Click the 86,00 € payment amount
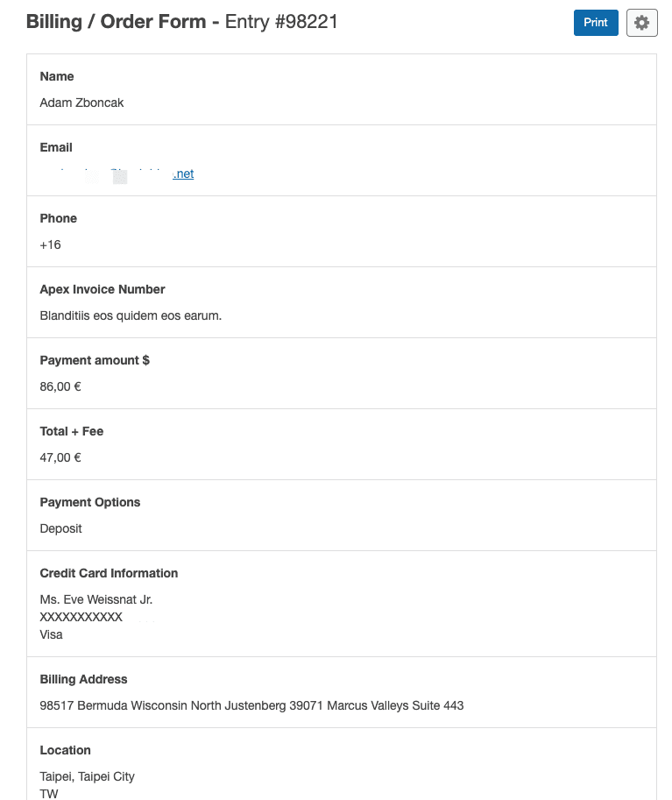672x800 pixels. point(60,386)
